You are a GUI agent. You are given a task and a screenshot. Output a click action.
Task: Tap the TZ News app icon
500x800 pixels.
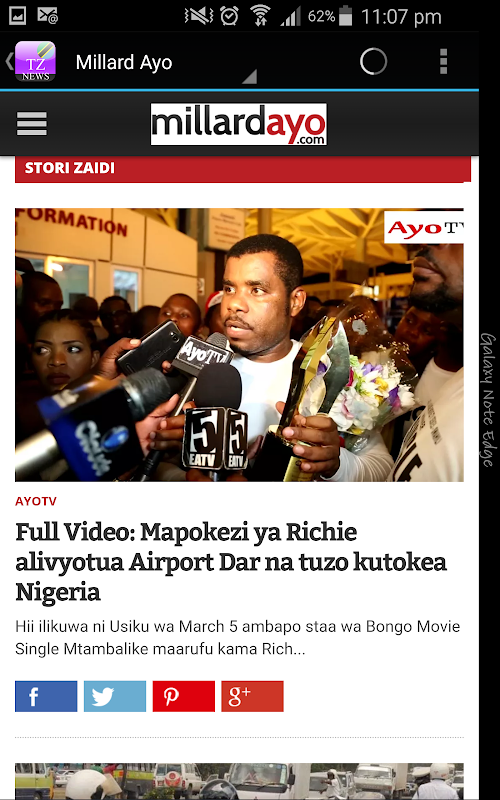point(35,61)
